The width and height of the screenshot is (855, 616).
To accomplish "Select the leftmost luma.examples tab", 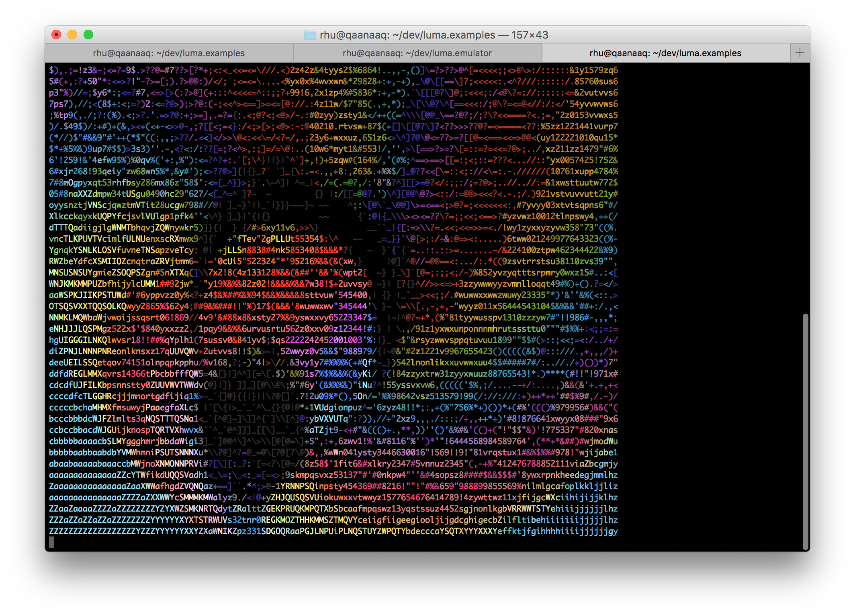I will coord(169,53).
